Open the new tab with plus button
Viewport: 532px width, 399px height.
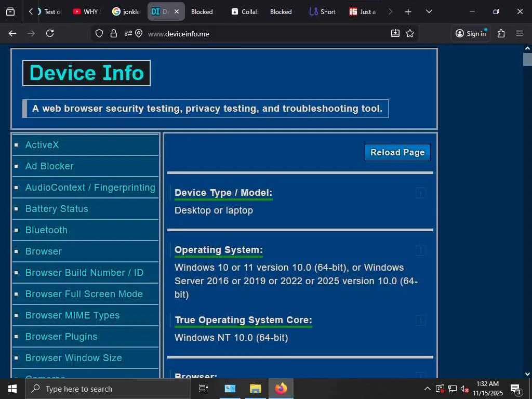(x=408, y=11)
